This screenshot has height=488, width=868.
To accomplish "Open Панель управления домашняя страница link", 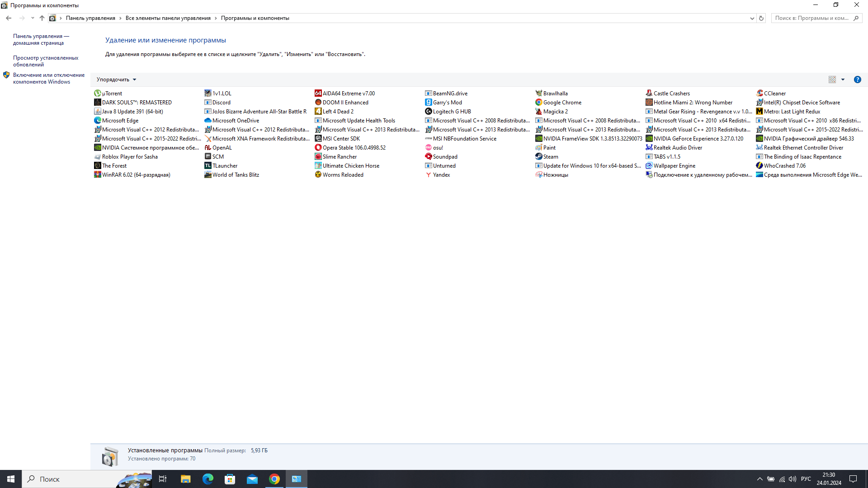I will point(41,40).
